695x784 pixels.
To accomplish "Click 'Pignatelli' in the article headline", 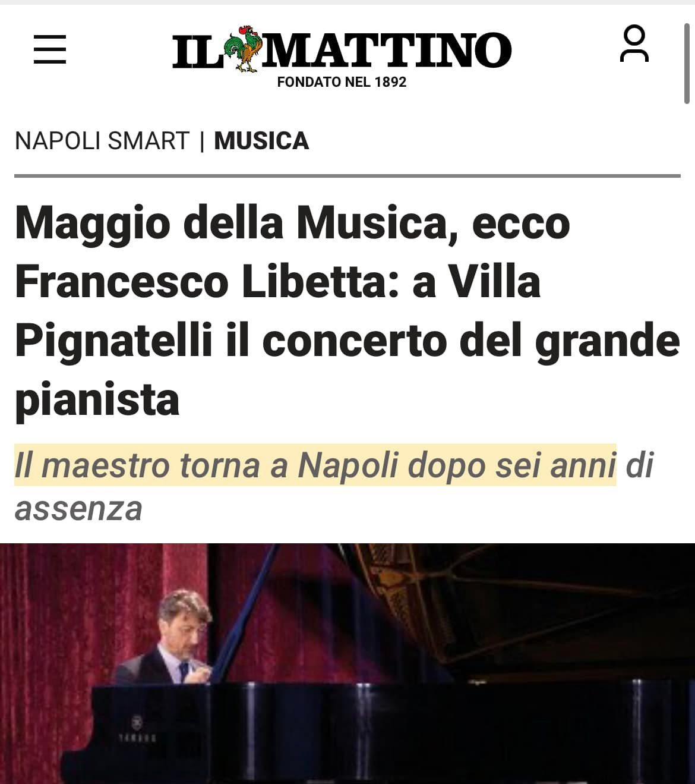I will pos(113,341).
